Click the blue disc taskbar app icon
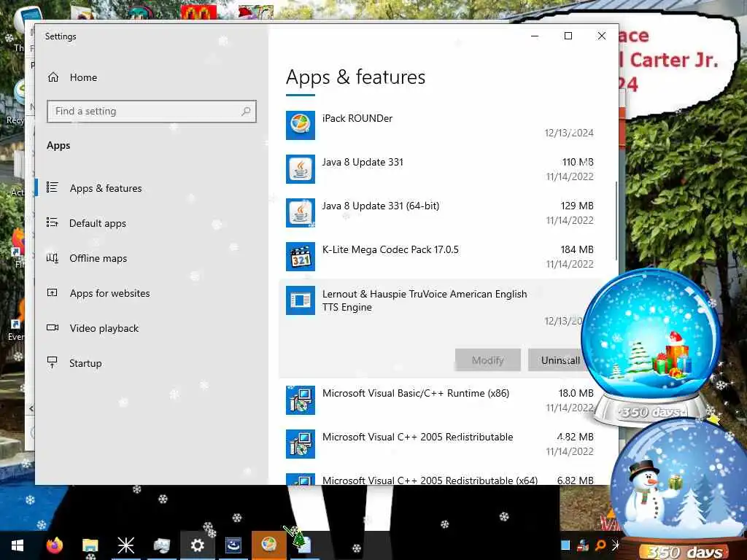This screenshot has width=747, height=560. 233,545
